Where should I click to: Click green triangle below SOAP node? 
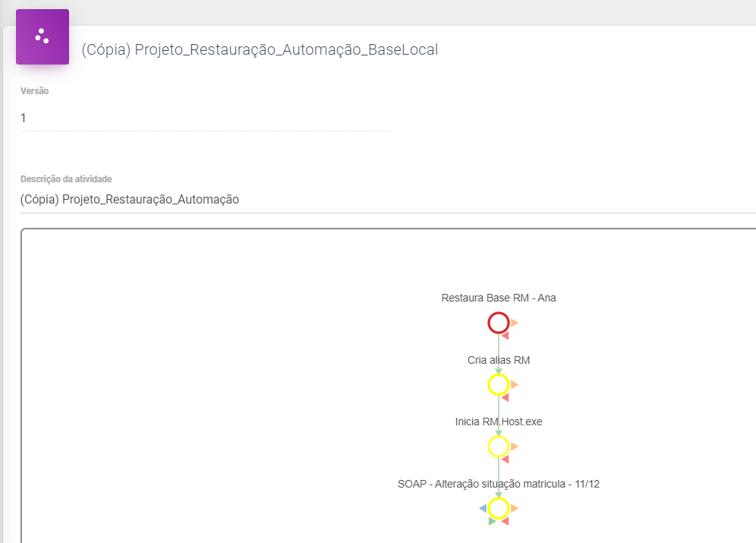click(493, 522)
